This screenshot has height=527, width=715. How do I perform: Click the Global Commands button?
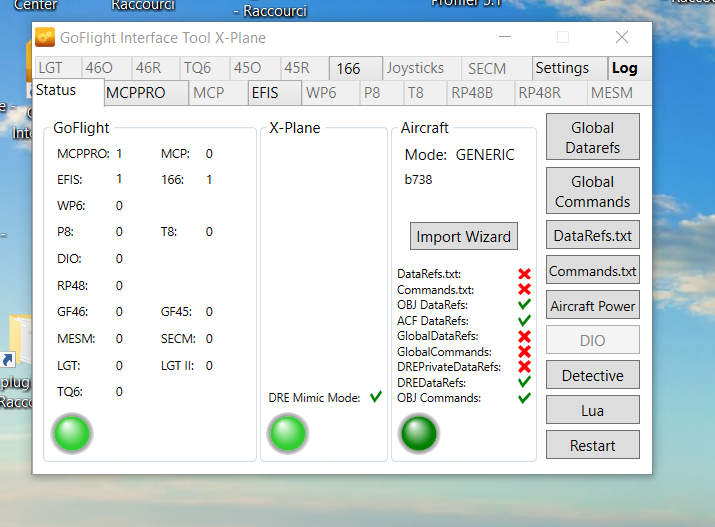click(593, 191)
